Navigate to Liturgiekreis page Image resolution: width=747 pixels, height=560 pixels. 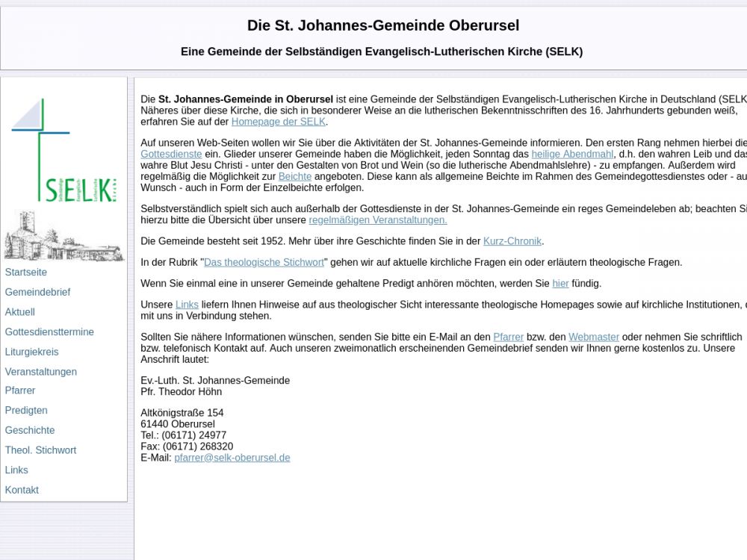(x=31, y=352)
